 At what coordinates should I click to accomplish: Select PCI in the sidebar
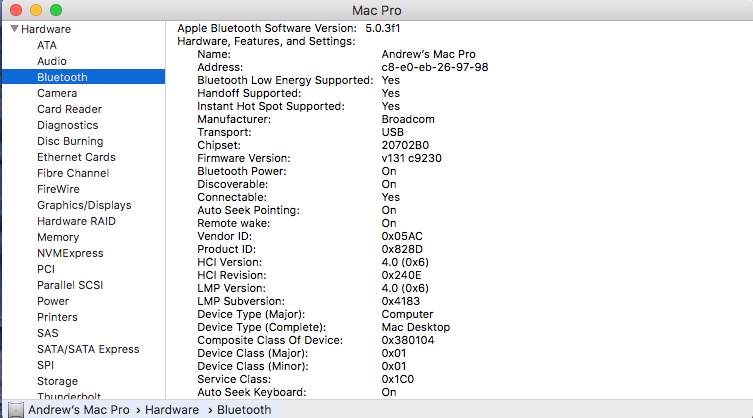pyautogui.click(x=46, y=269)
